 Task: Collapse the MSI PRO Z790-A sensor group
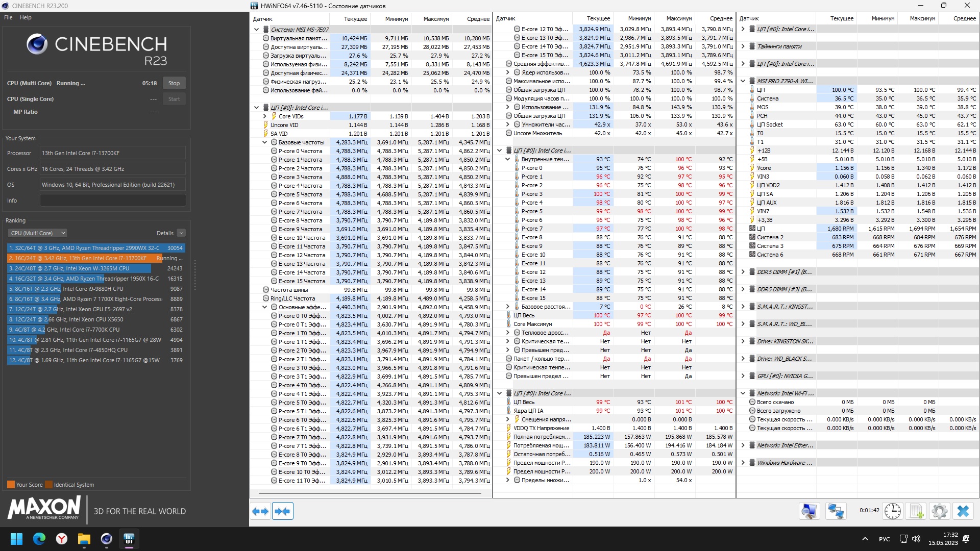tap(743, 81)
